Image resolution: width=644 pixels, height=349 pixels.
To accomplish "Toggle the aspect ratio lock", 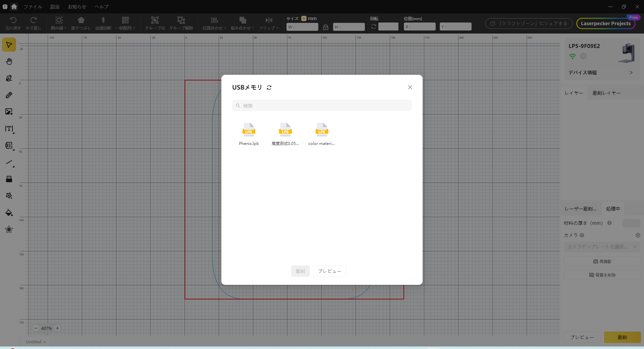I will (x=326, y=27).
